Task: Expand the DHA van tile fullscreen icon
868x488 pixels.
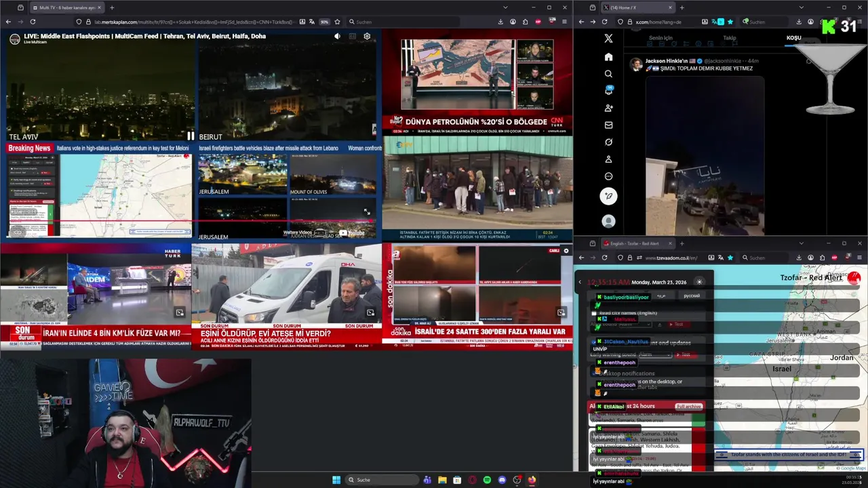Action: [x=370, y=312]
